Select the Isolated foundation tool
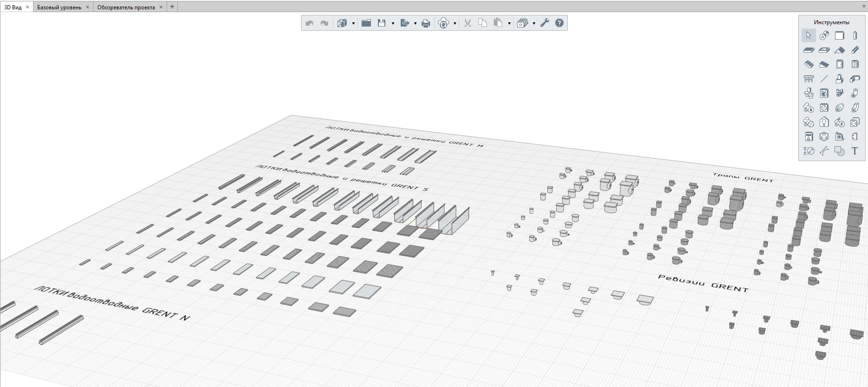Screen dimensions: 868x387 840,79
